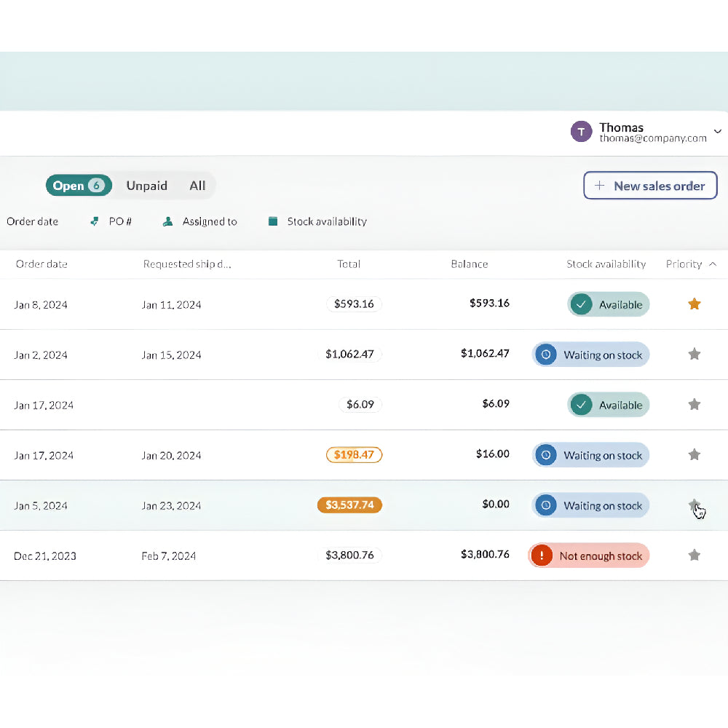Click Thomas purple avatar icon
Viewport: 728px width, 728px height.
coord(581,131)
